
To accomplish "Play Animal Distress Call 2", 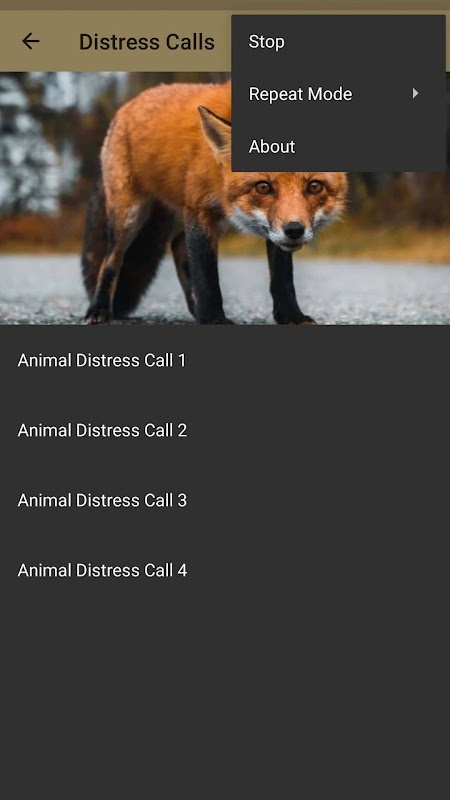I will click(x=225, y=430).
